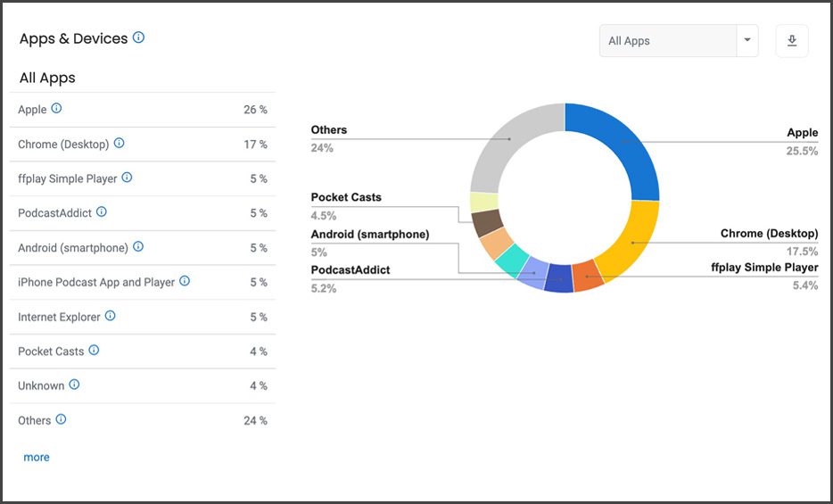Open info icon beside Unknown
This screenshot has width=833, height=504.
tap(74, 384)
